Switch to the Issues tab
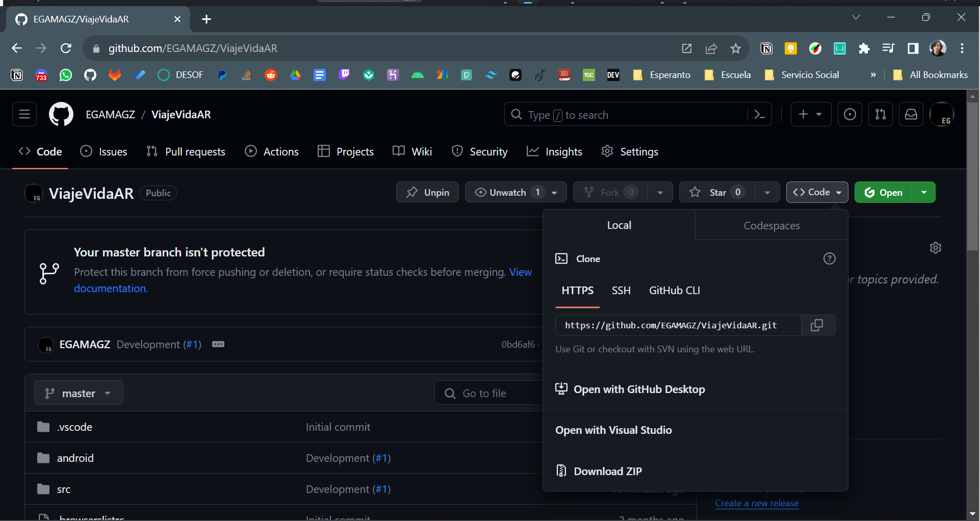Image resolution: width=980 pixels, height=521 pixels. coord(104,151)
